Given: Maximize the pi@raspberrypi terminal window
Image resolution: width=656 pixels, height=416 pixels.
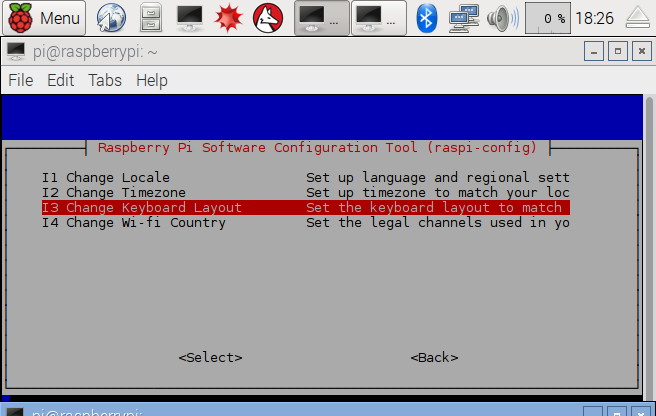Looking at the screenshot, I should [618, 51].
